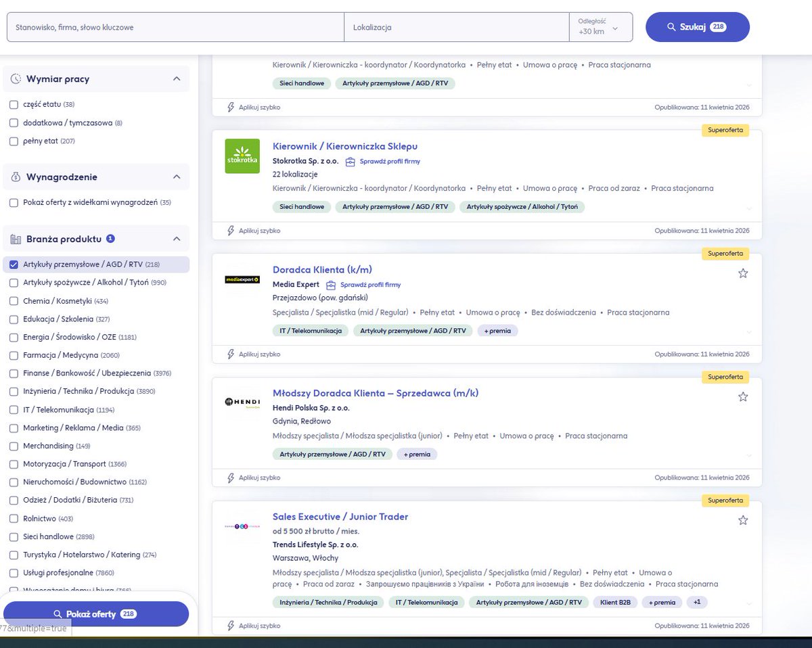Star the Doradca Klienta (k/m) offer
This screenshot has width=812, height=648.
743,273
